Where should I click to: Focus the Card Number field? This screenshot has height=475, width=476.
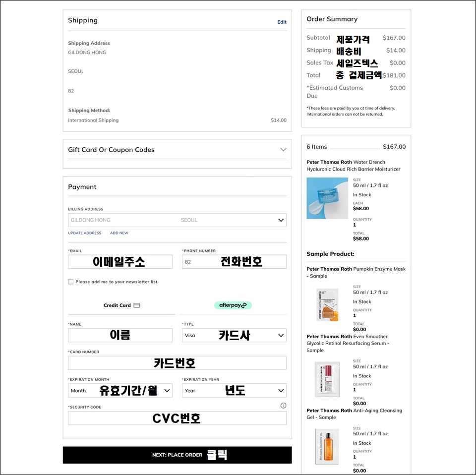click(177, 363)
